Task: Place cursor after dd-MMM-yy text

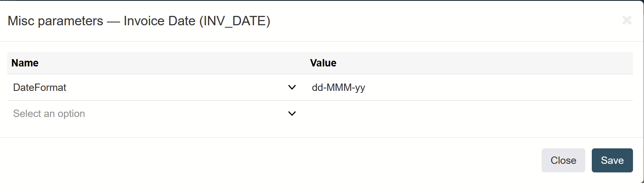Action: pyautogui.click(x=366, y=87)
